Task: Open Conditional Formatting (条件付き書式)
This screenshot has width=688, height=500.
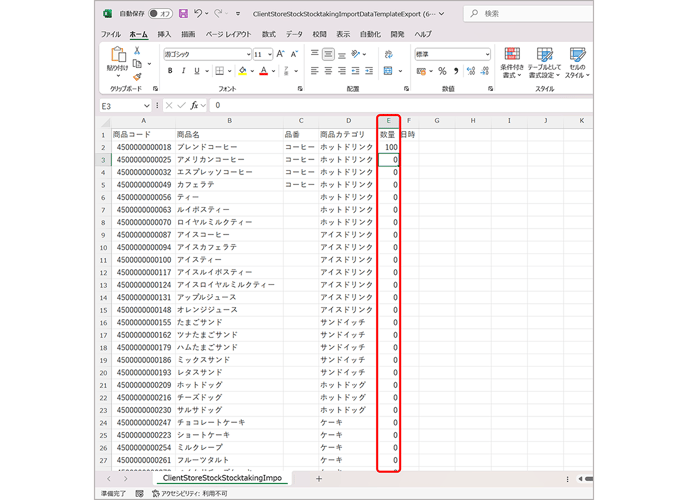Action: pos(512,63)
